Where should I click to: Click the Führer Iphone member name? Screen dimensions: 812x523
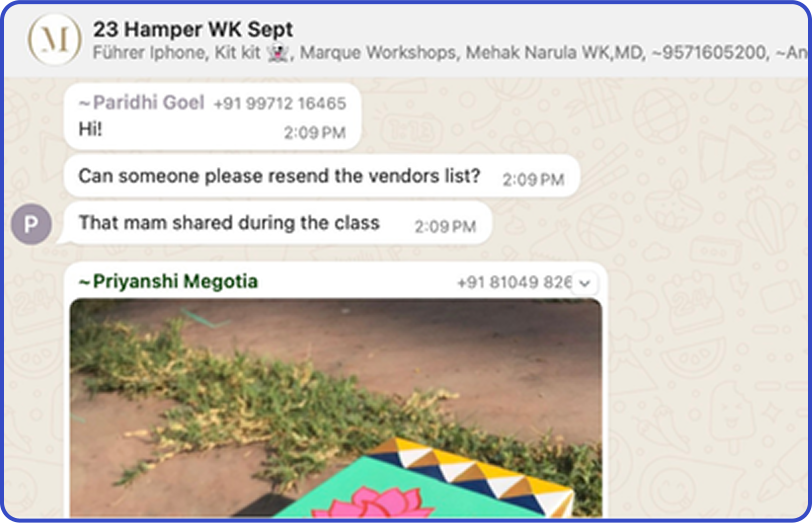click(149, 53)
